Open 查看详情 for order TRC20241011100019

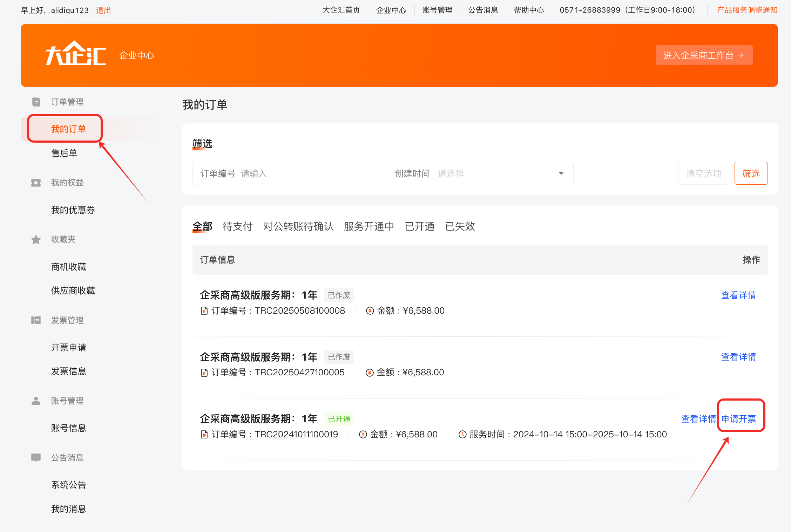698,419
